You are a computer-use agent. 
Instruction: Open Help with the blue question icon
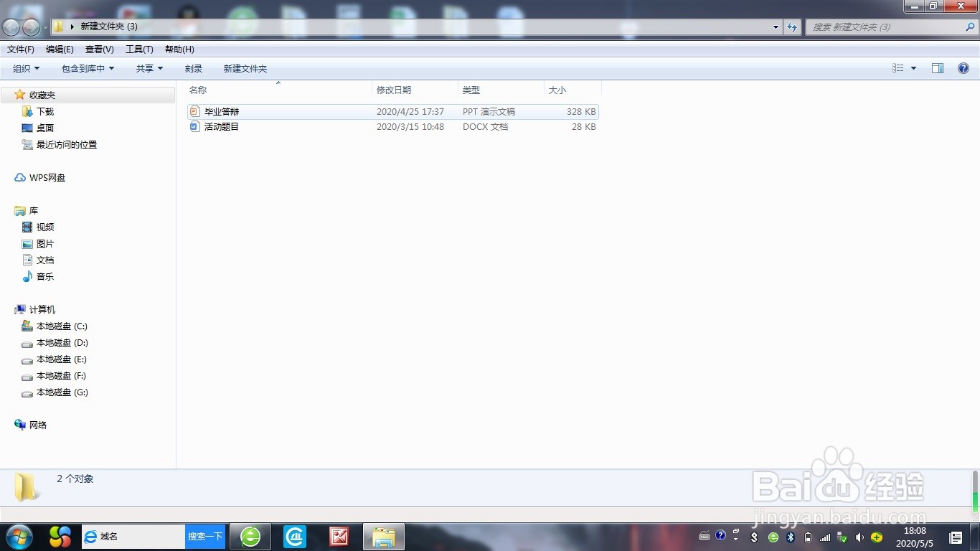(963, 68)
